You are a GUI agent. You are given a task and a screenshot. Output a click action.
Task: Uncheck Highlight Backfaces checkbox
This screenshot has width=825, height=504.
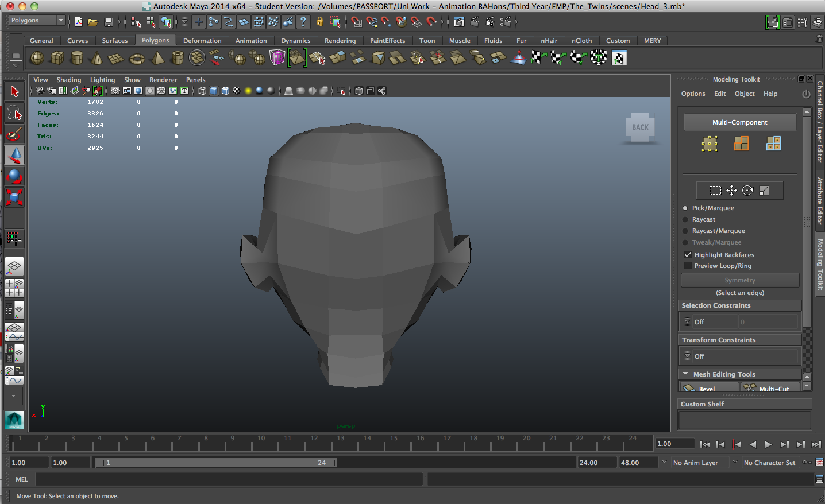point(688,255)
